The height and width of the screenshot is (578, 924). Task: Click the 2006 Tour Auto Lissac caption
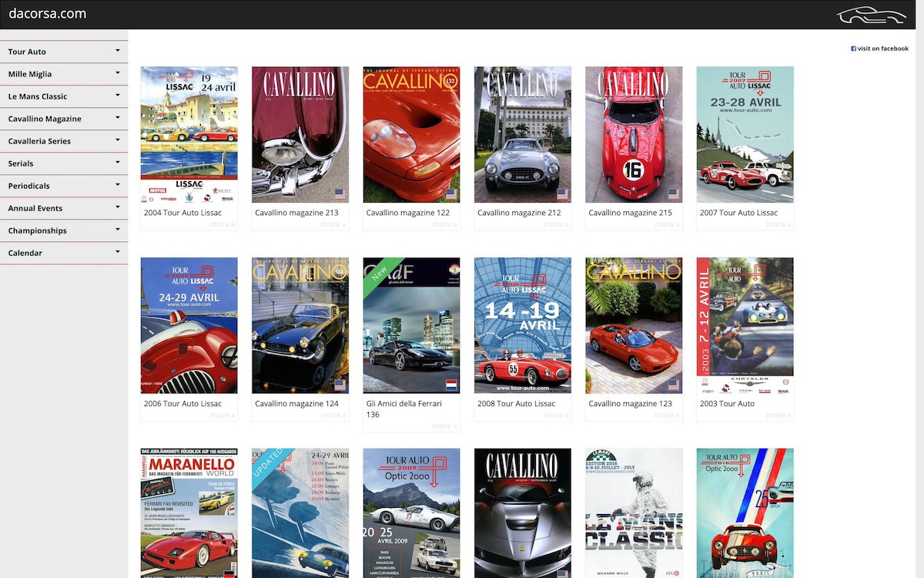coord(182,404)
